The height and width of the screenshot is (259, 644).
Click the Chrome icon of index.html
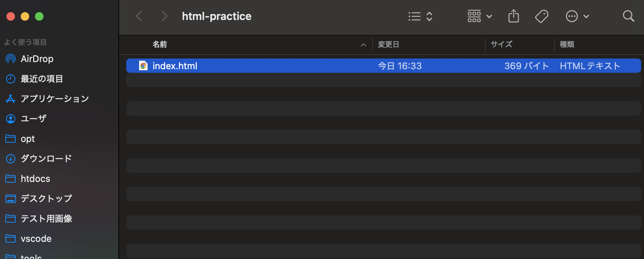coord(143,66)
